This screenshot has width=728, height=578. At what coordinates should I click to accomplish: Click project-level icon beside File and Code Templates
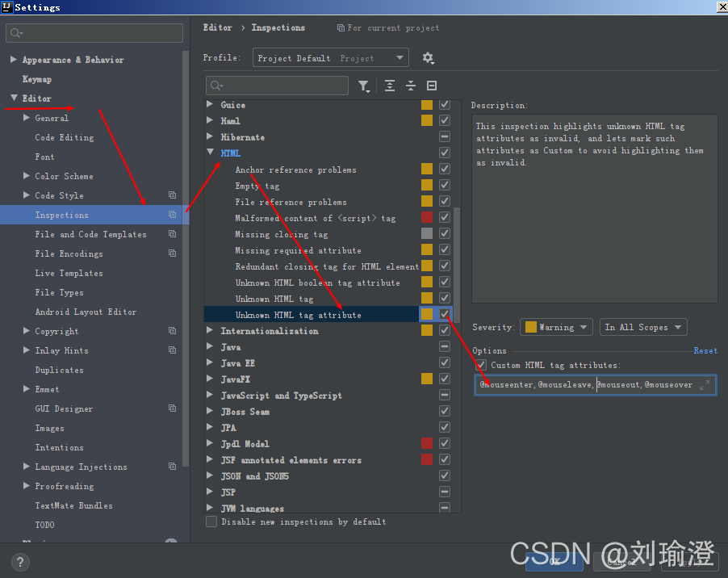pyautogui.click(x=172, y=234)
